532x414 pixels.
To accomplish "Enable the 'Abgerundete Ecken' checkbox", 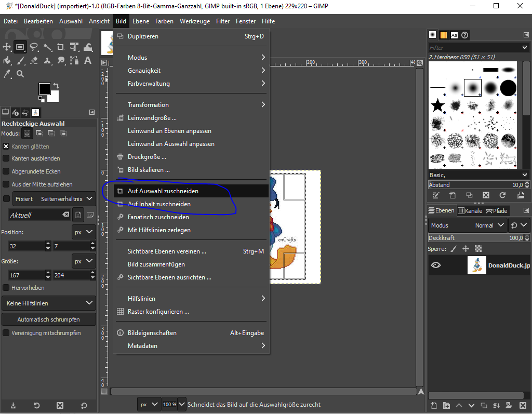I will tap(6, 171).
